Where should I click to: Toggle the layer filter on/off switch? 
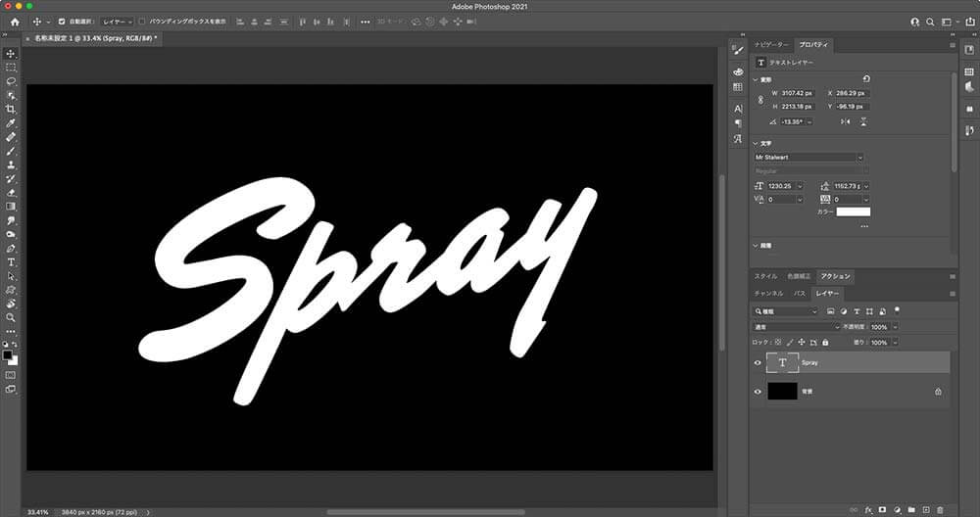(897, 309)
